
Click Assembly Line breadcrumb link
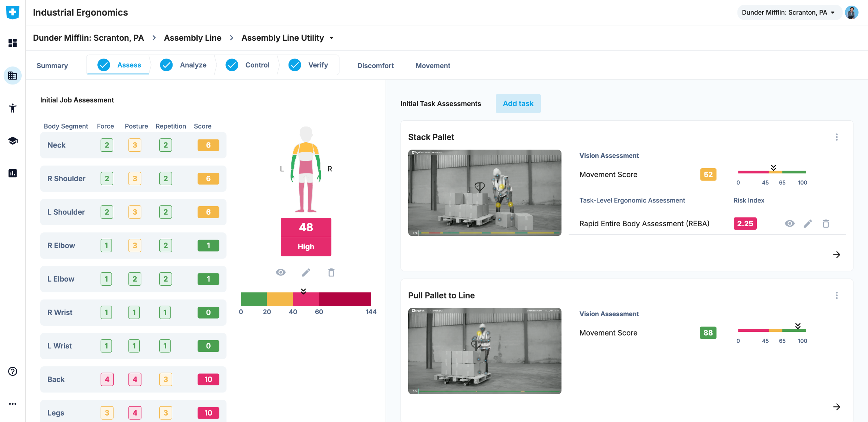tap(193, 38)
